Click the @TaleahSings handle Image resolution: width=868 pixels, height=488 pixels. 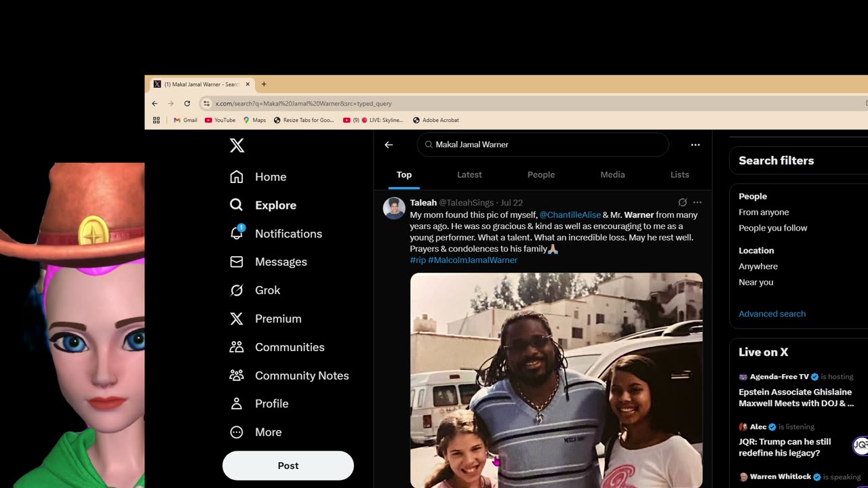[467, 203]
